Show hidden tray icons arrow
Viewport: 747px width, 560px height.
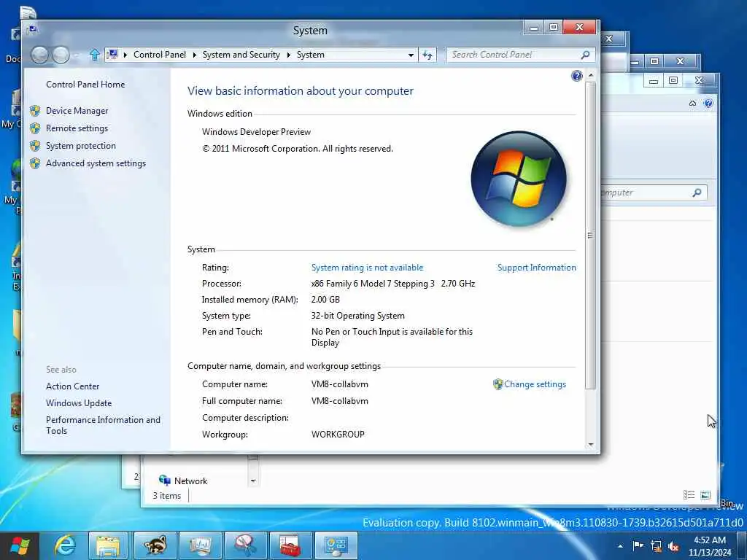click(620, 546)
